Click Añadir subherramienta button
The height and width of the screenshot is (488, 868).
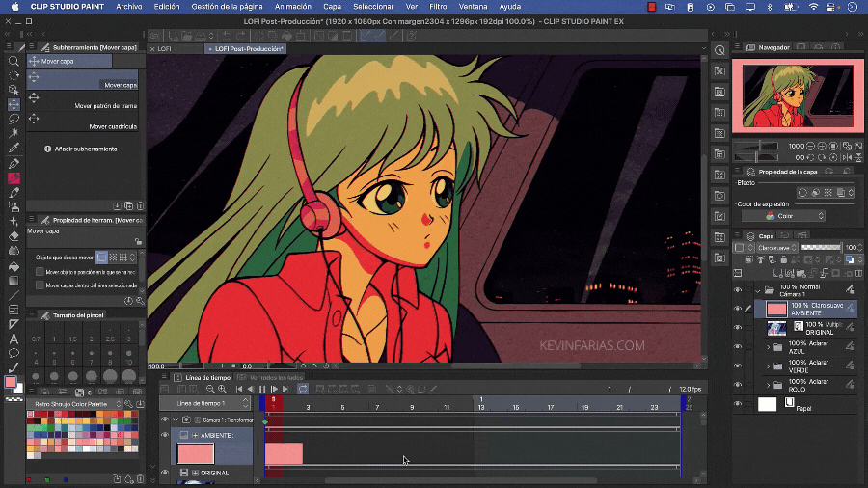pyautogui.click(x=81, y=149)
